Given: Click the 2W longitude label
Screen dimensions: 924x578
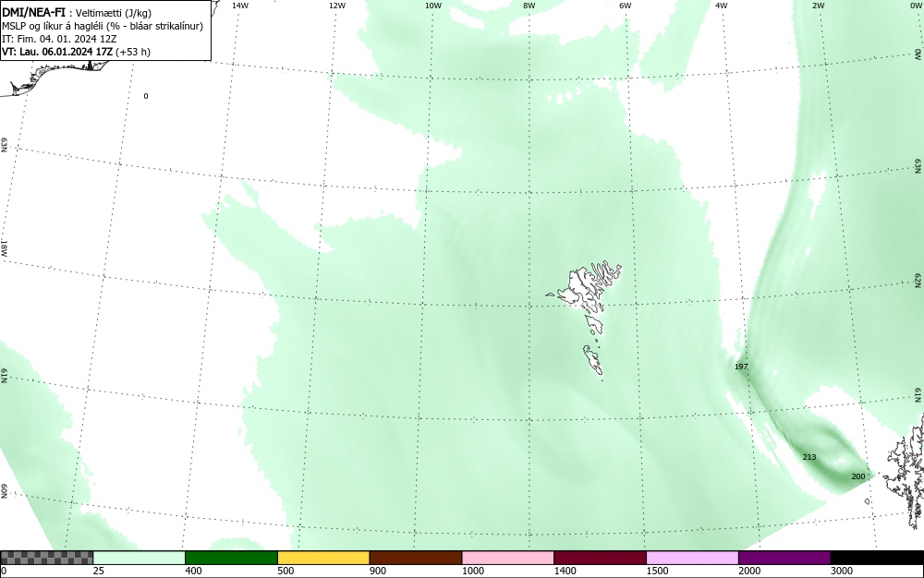Looking at the screenshot, I should pyautogui.click(x=818, y=6).
